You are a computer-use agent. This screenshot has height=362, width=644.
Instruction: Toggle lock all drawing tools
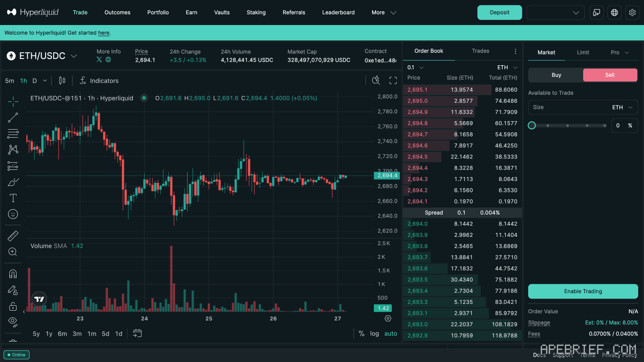[13, 306]
